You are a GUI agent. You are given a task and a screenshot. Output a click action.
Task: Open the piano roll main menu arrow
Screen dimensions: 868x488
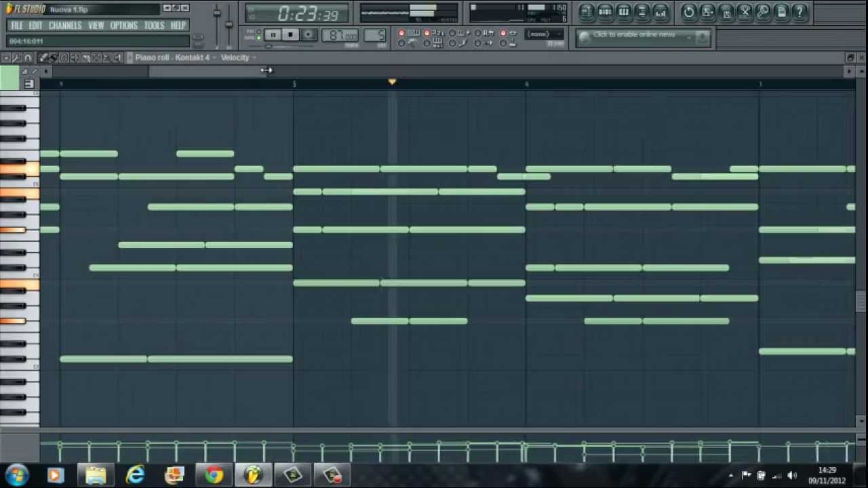tap(7, 58)
